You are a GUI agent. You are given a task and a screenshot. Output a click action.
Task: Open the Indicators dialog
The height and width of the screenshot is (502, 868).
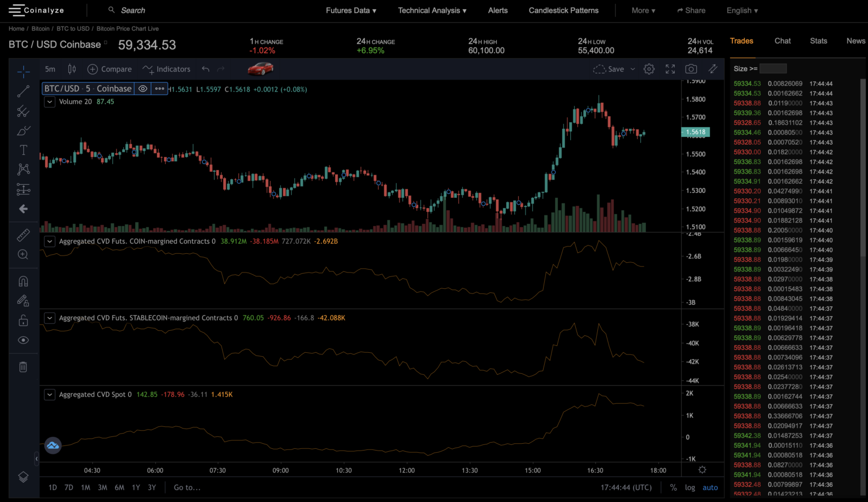tap(166, 69)
